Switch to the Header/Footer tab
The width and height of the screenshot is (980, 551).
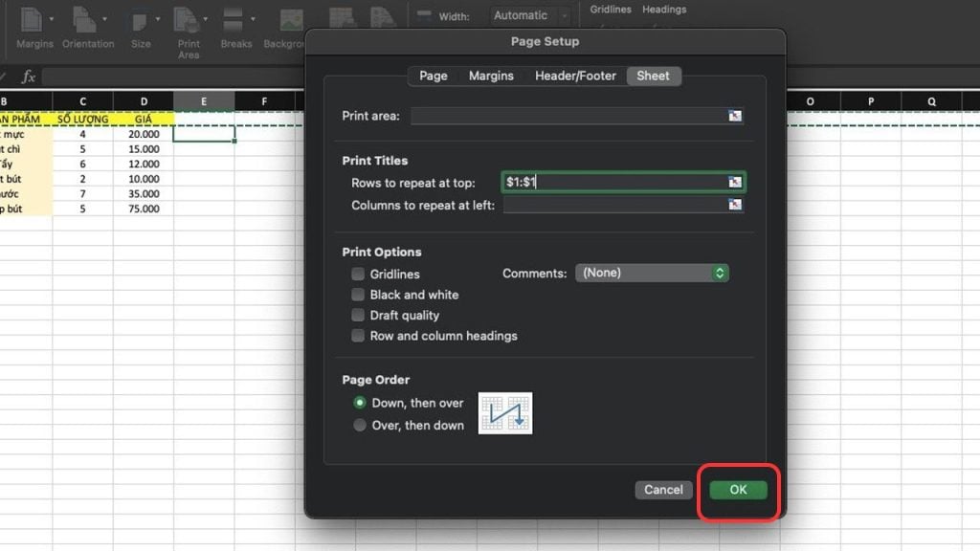[575, 76]
